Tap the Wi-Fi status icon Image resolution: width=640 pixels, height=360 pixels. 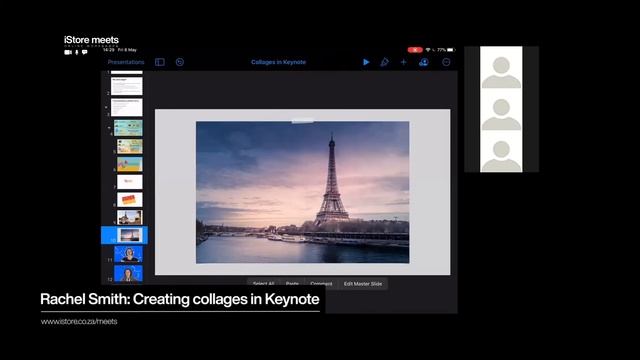click(428, 50)
